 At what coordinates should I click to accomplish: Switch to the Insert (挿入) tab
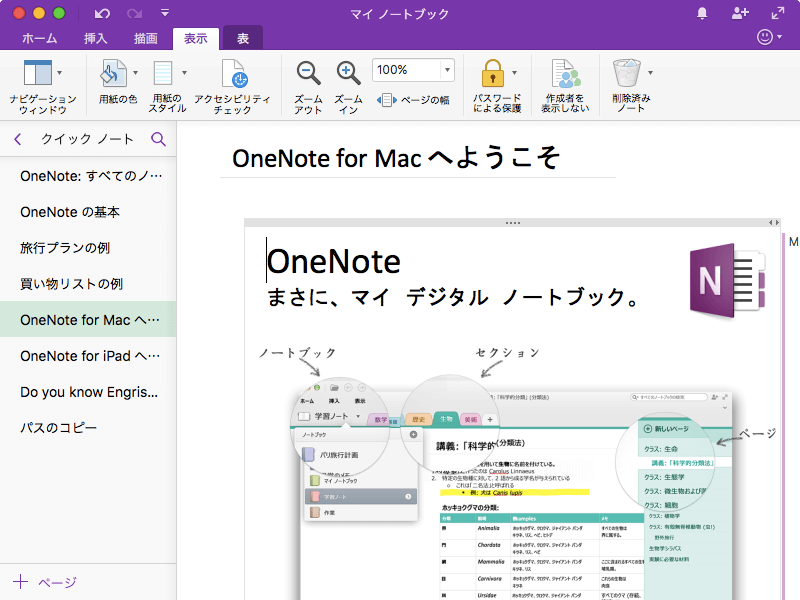96,38
